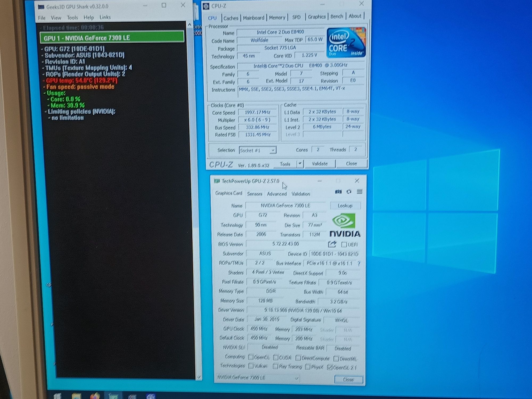Switch to the Bench tab in CPU-Z
This screenshot has width=532, height=399.
[x=337, y=16]
